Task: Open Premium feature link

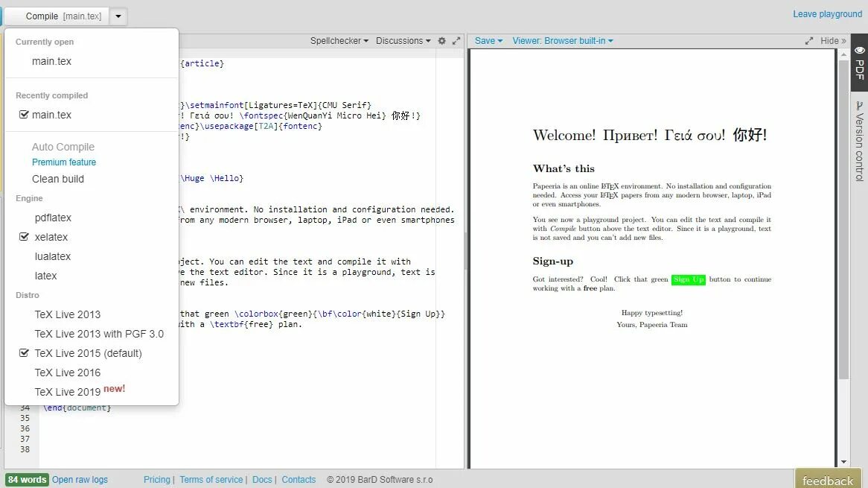Action: [64, 162]
